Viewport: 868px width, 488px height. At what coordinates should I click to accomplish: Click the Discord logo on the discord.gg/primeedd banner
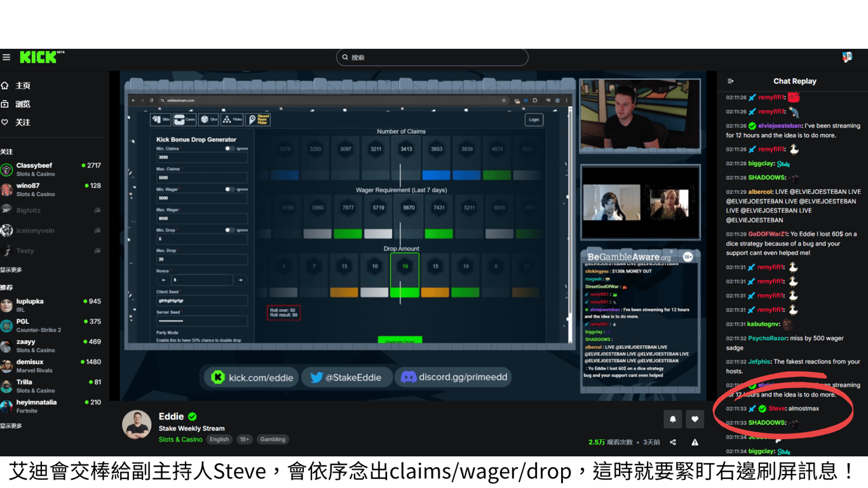click(x=409, y=377)
